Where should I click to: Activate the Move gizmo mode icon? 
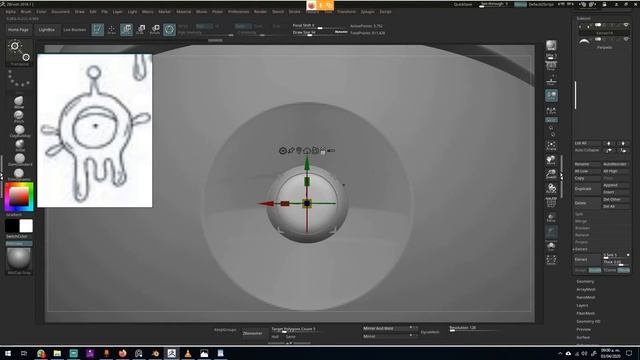coord(127,29)
